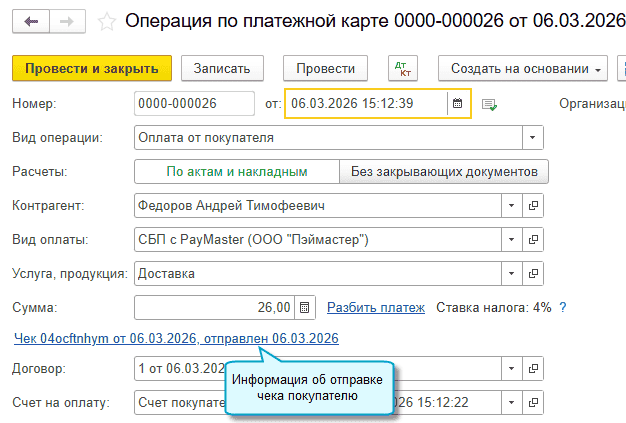This screenshot has width=626, height=423.
Task: Show Дт/Кт accounting entries
Action: pyautogui.click(x=404, y=69)
